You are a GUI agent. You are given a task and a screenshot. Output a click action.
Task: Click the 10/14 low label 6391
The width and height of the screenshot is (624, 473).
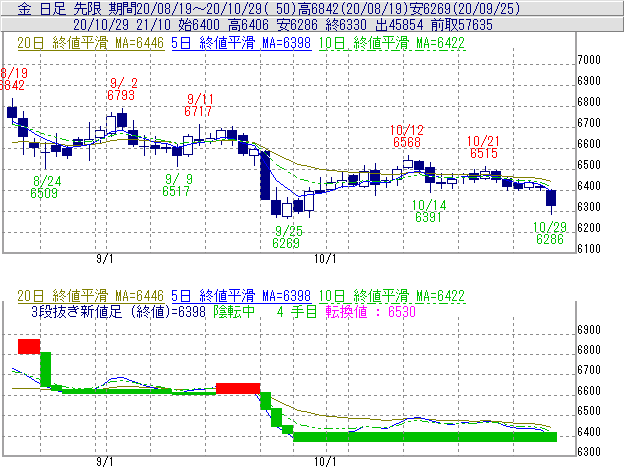[x=428, y=217]
